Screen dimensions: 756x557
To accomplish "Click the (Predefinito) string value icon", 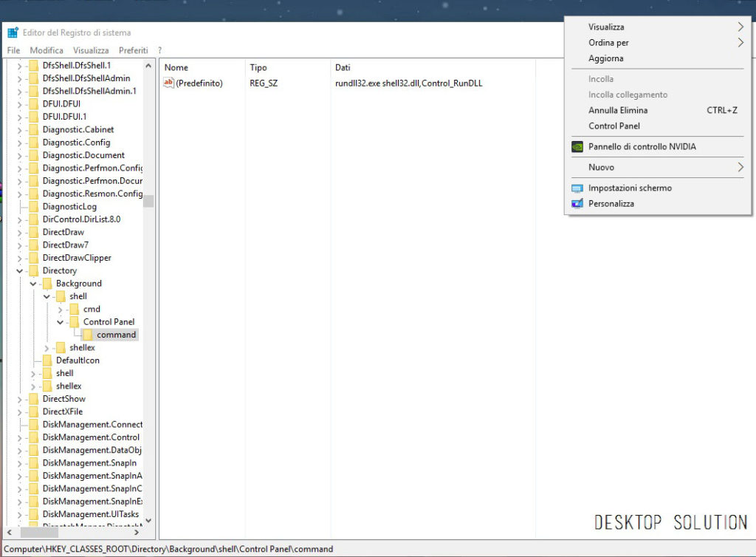I will (168, 83).
